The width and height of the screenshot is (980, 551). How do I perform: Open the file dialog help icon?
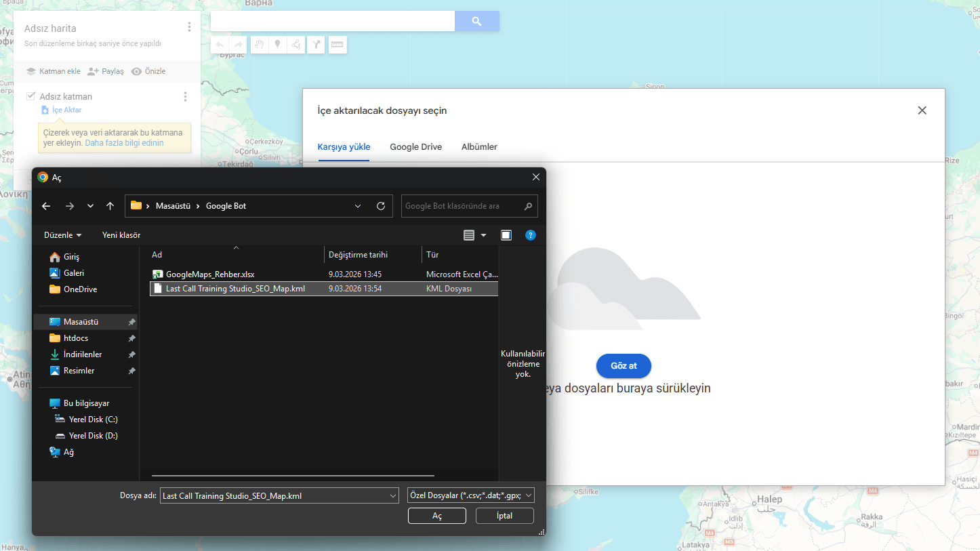[531, 235]
